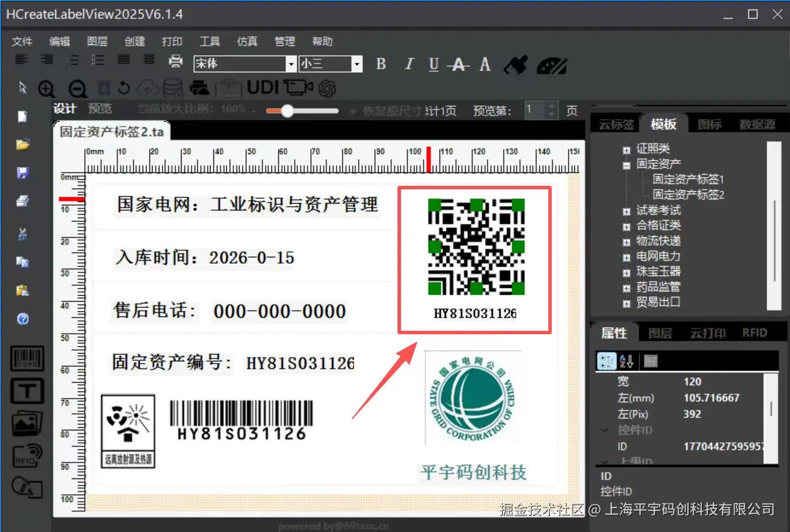
Task: Align text right in the formatting toolbar
Action: (47, 60)
